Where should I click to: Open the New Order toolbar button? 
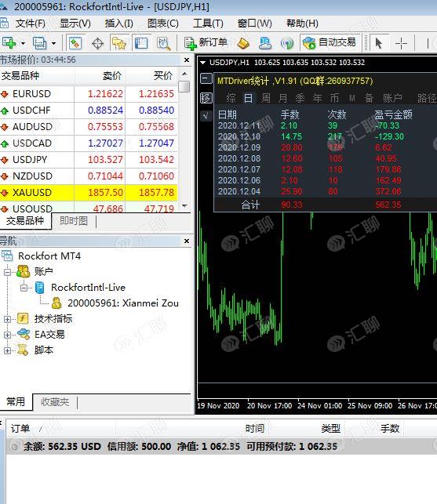tap(206, 43)
